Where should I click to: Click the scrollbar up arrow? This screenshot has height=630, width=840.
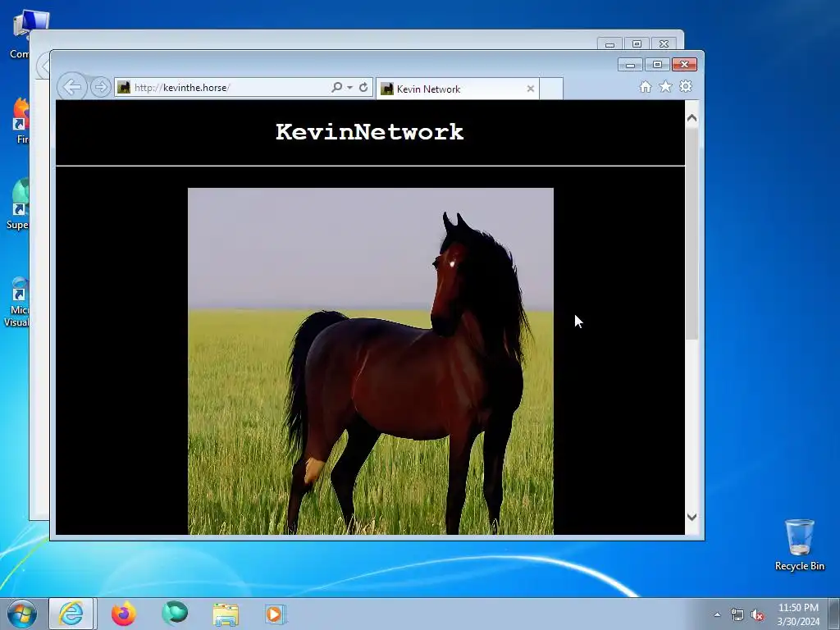click(x=692, y=118)
